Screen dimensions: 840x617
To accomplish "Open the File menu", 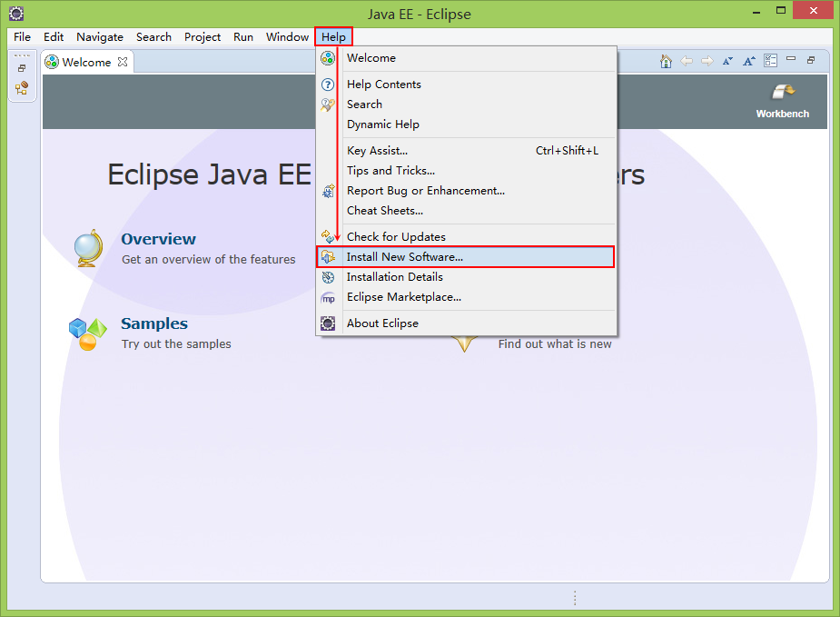I will click(22, 37).
